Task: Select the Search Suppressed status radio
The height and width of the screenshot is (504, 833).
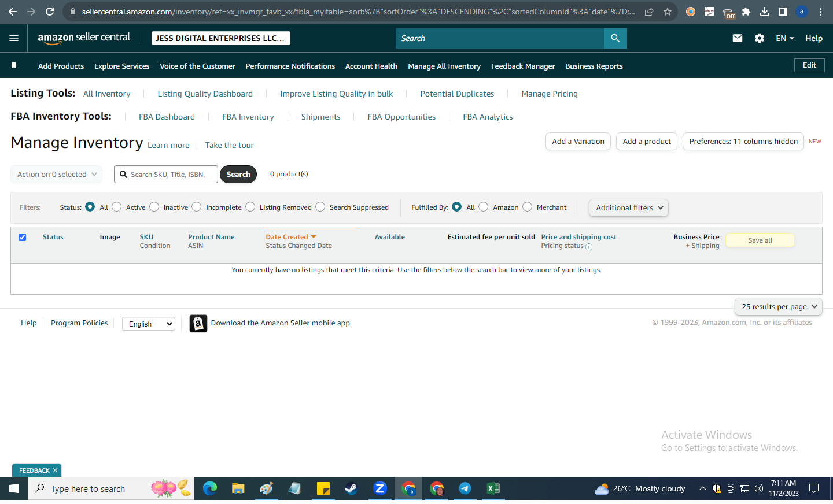Action: 320,207
